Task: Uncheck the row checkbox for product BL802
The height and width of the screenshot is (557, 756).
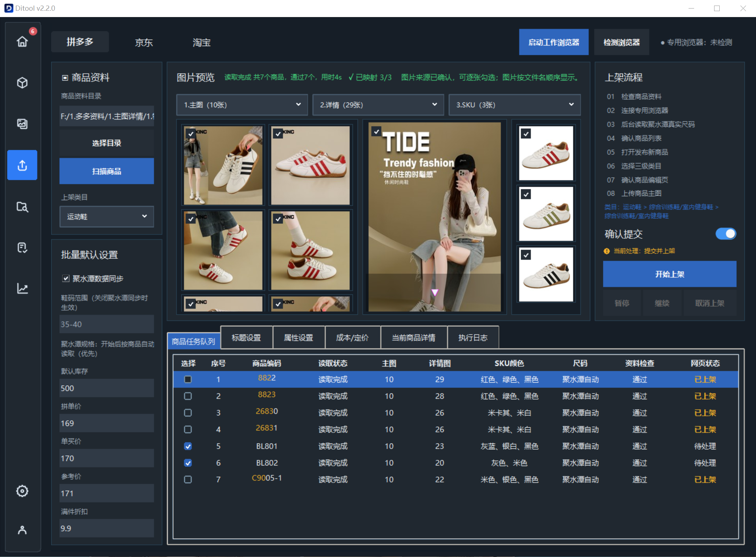Action: (188, 463)
